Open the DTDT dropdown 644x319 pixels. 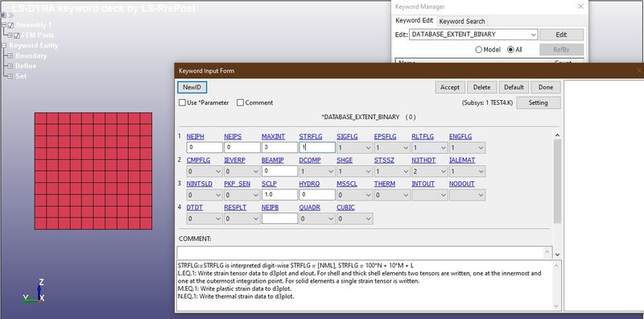[204, 218]
